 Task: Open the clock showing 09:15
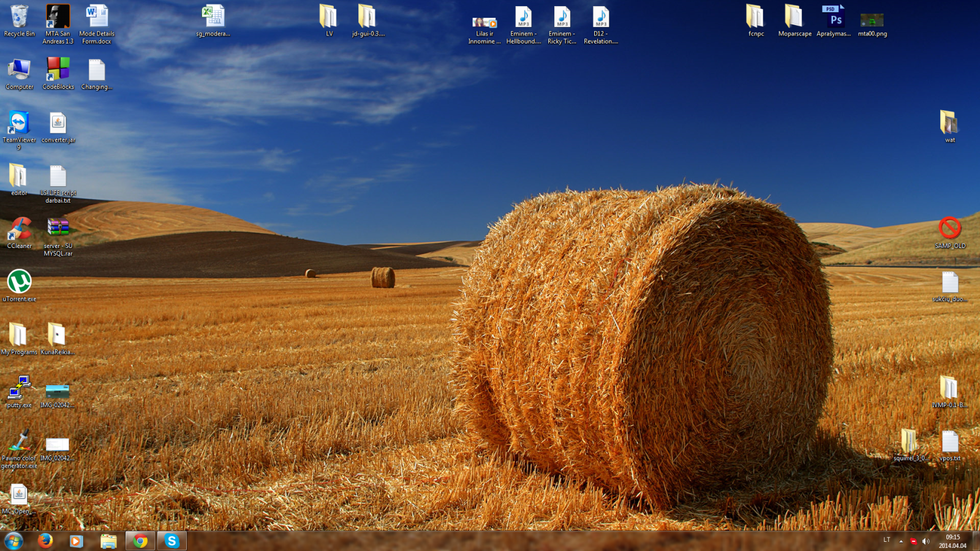tap(952, 541)
